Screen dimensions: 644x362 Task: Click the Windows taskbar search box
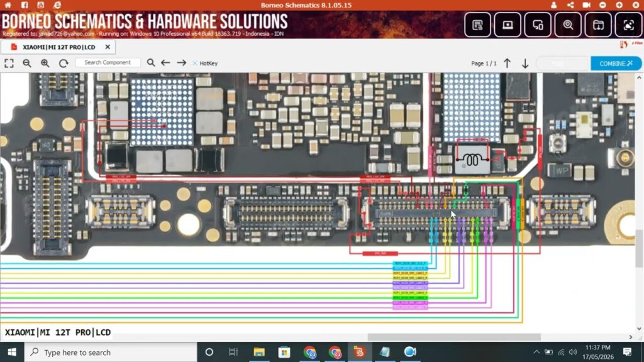tap(111, 352)
